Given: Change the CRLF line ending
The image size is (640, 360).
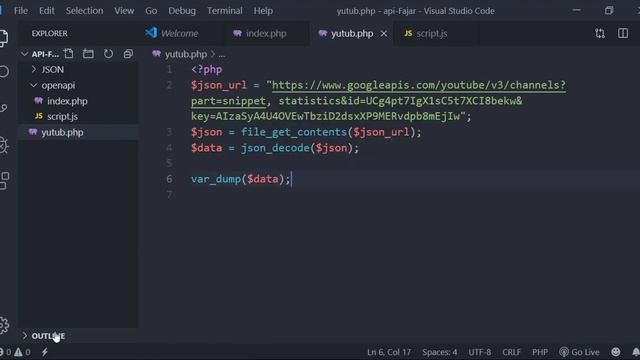Looking at the screenshot, I should (x=511, y=352).
